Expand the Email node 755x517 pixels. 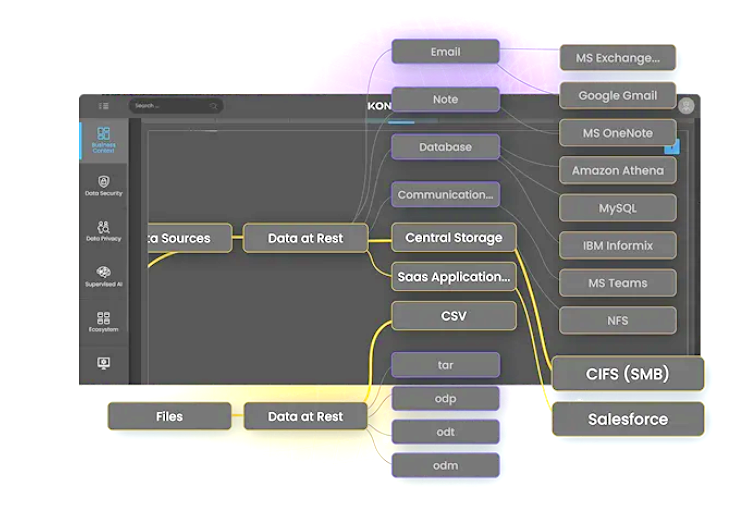click(445, 52)
